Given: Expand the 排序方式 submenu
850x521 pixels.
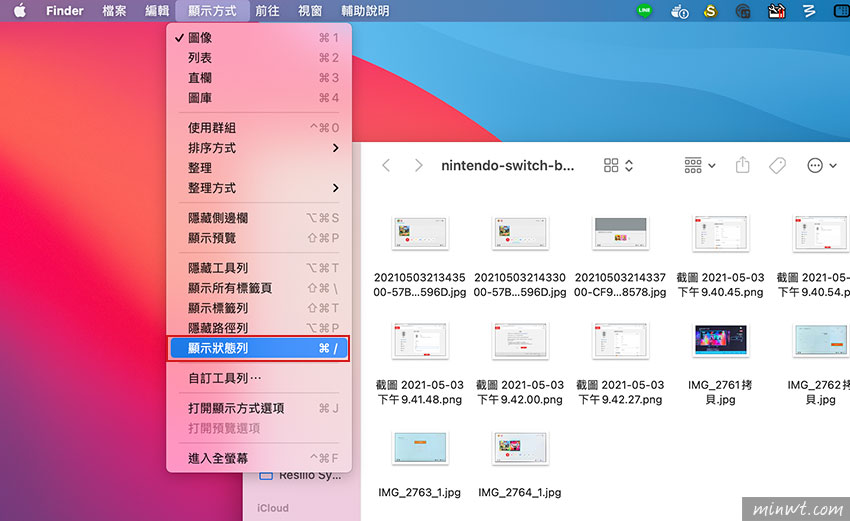Looking at the screenshot, I should tap(259, 147).
